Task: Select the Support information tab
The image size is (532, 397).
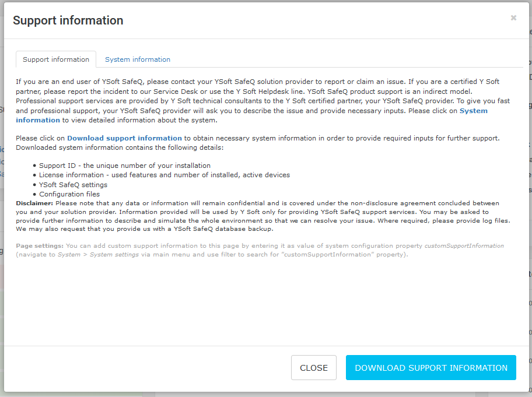Action: click(56, 59)
